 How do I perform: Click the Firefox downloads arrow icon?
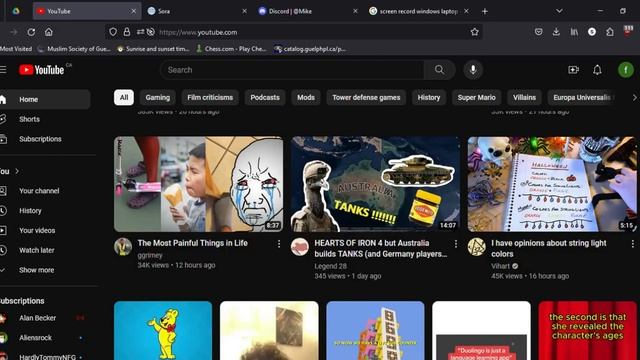pos(556,32)
